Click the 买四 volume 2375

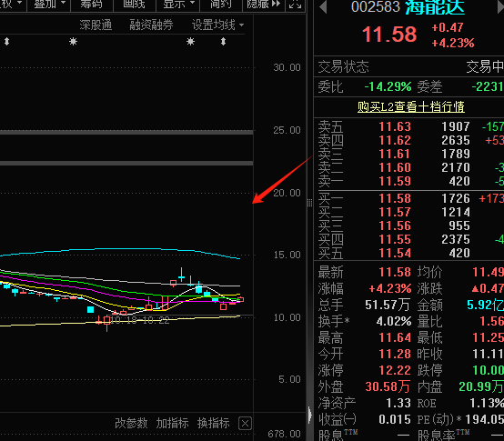point(456,239)
